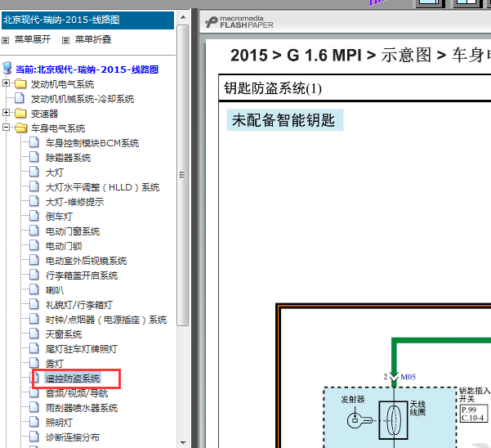Open 行李箱盖开启系统 entry
The width and height of the screenshot is (491, 448).
[x=82, y=276]
